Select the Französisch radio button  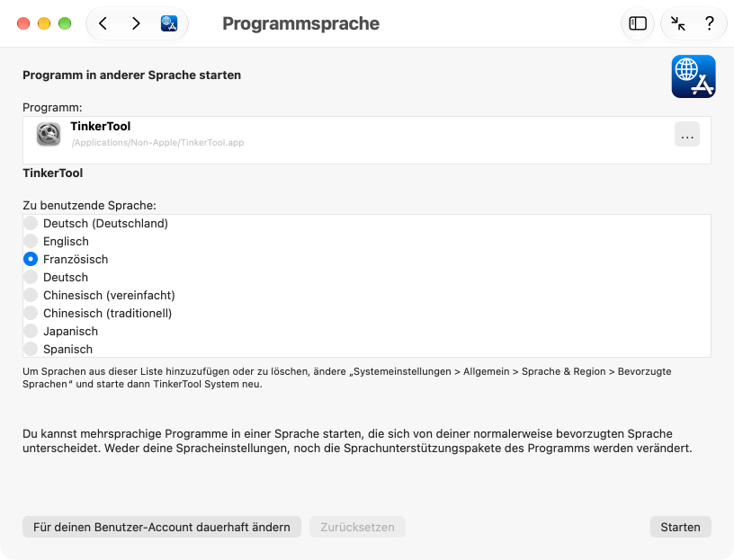coord(31,259)
